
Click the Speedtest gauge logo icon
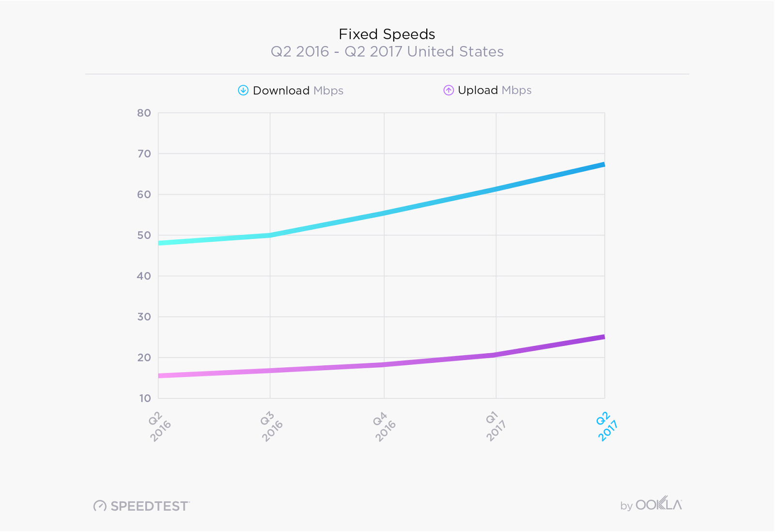tap(100, 506)
